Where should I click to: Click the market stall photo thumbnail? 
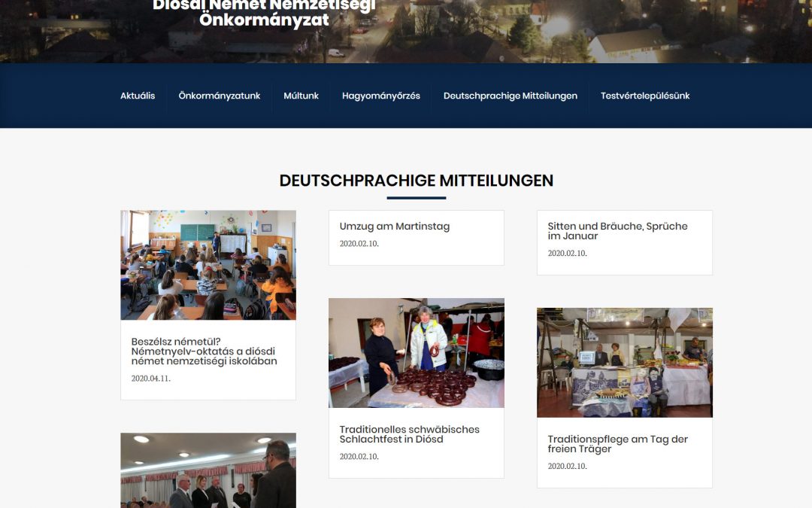click(x=625, y=363)
